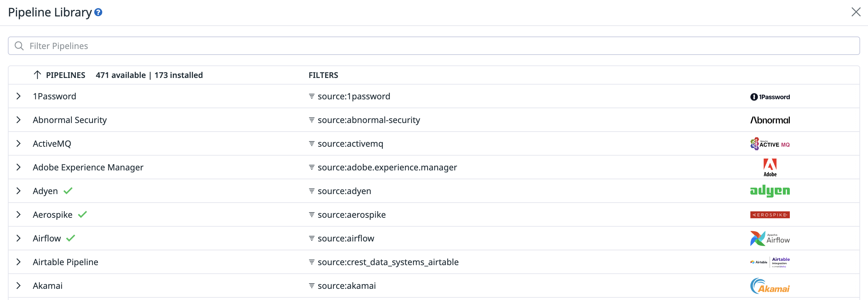Click the Akamai logo icon
The height and width of the screenshot is (300, 868).
click(770, 286)
